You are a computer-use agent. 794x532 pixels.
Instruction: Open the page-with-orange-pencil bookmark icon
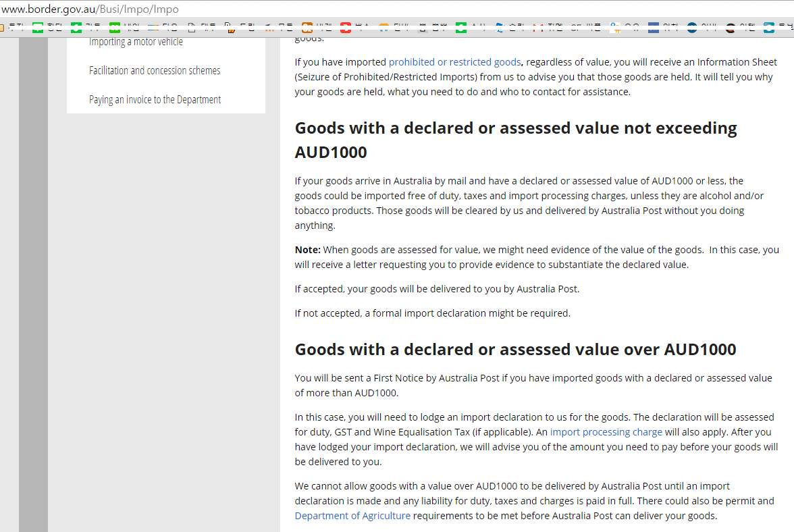click(x=230, y=28)
